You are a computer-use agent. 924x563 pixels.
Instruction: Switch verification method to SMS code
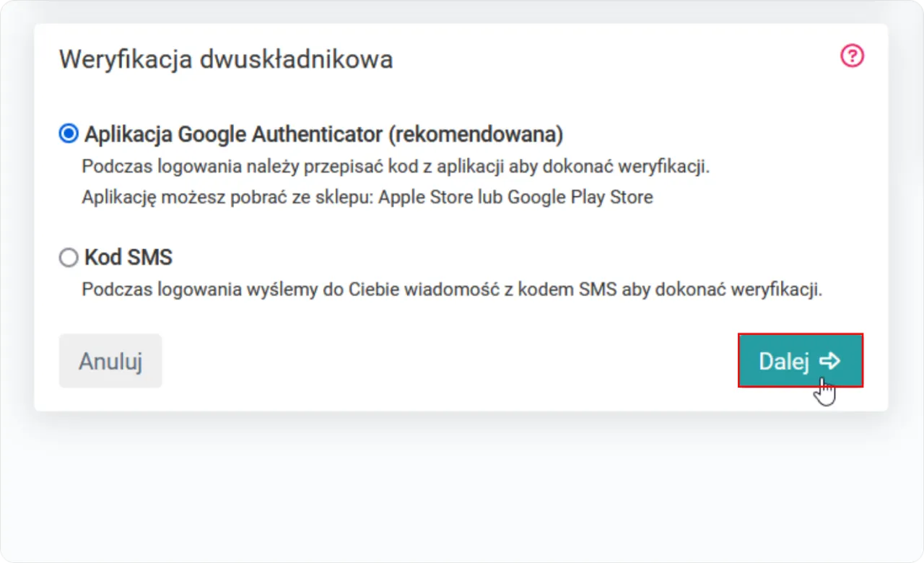click(x=69, y=257)
